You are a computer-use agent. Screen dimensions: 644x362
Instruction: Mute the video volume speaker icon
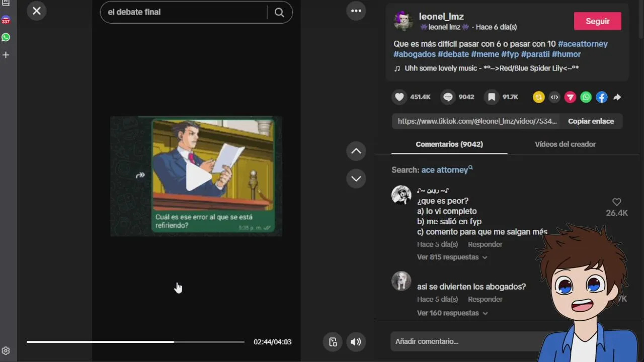click(356, 342)
